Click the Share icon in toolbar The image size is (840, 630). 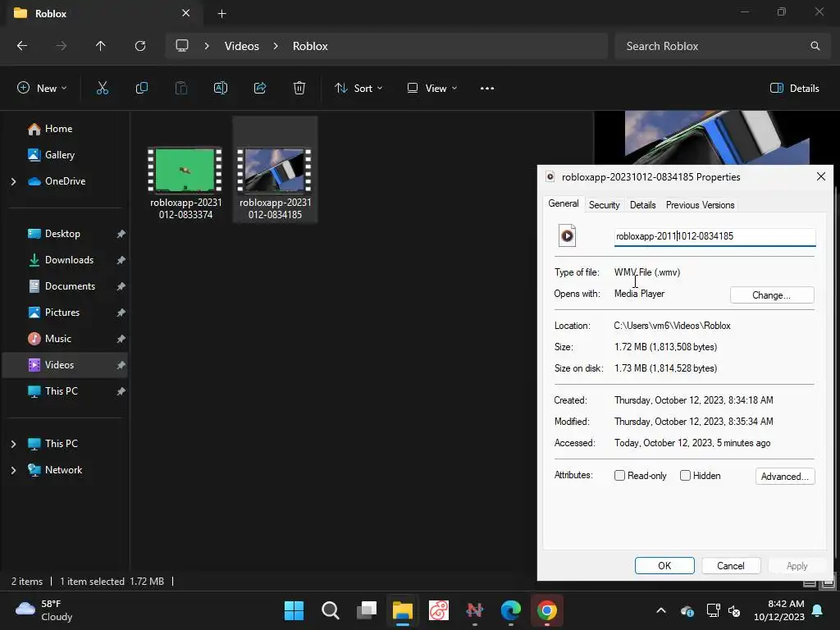tap(260, 89)
